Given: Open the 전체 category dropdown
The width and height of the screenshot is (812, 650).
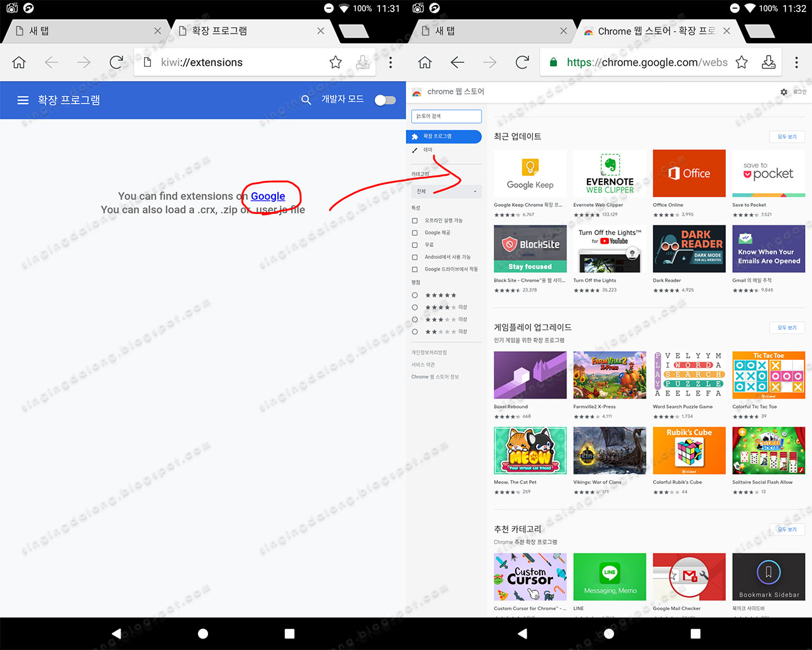Looking at the screenshot, I should 444,191.
